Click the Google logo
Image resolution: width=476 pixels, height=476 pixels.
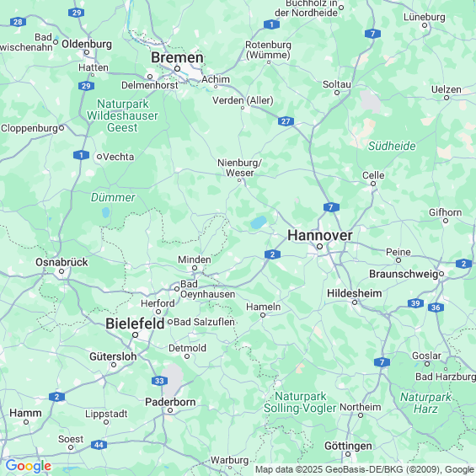29,466
